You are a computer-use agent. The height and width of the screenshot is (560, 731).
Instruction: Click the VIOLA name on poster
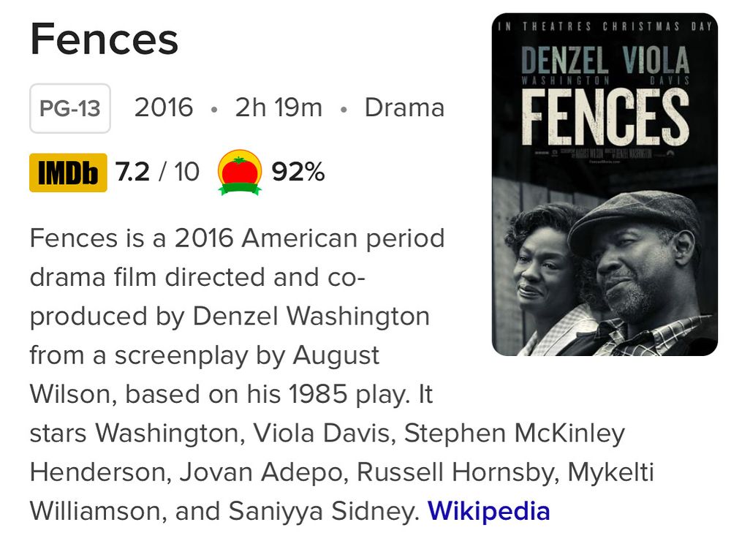click(655, 58)
